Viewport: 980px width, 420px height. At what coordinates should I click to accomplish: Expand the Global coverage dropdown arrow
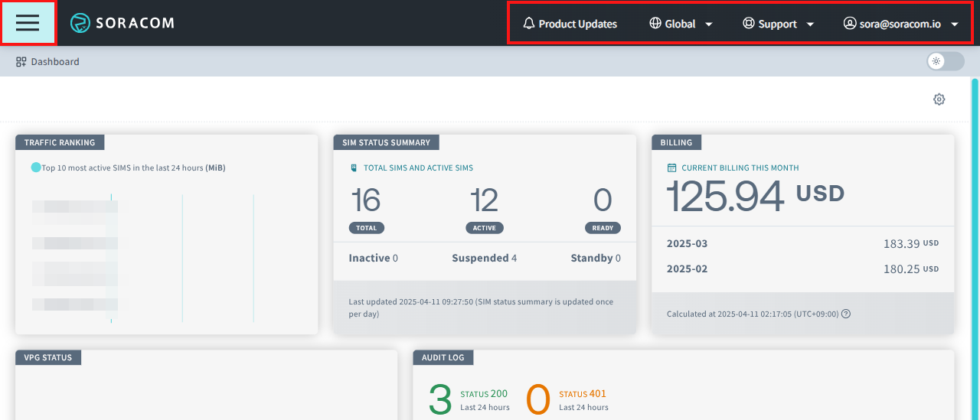708,24
